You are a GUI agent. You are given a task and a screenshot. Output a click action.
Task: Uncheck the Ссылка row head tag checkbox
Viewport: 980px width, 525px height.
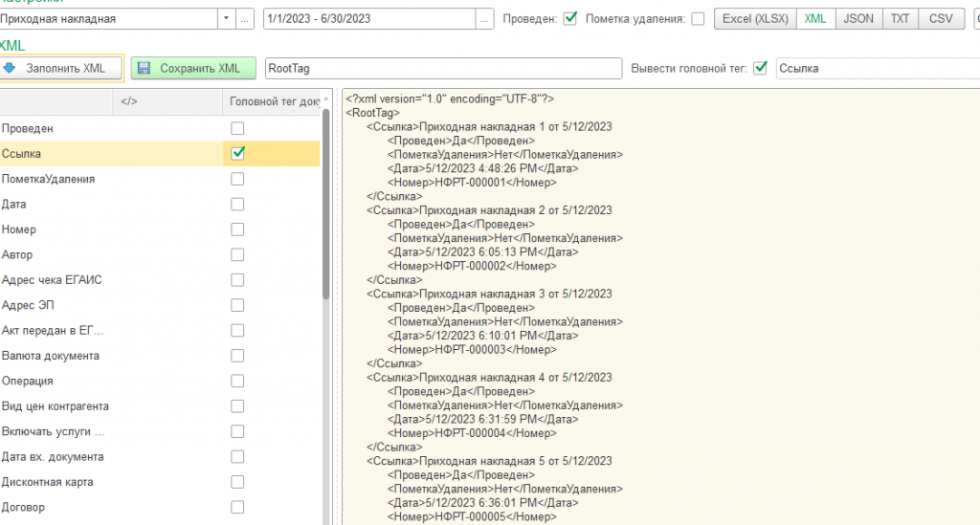pos(238,153)
